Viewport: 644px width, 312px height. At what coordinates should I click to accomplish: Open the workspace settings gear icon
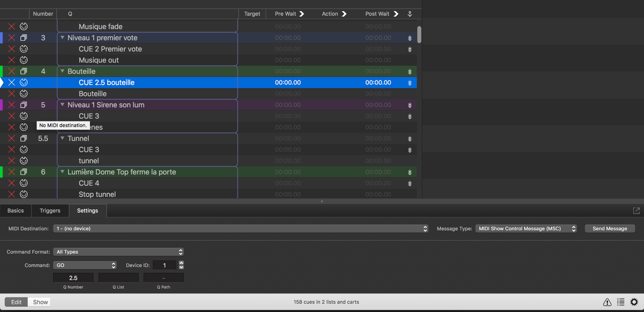click(634, 302)
